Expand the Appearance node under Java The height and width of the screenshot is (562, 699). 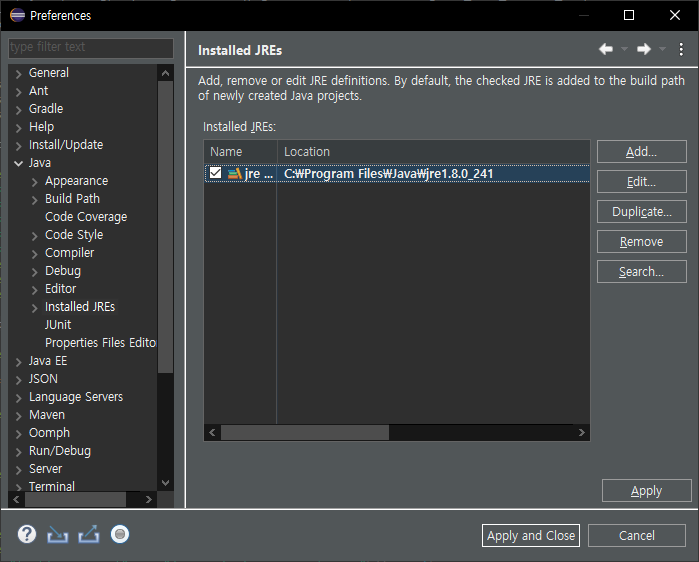34,182
